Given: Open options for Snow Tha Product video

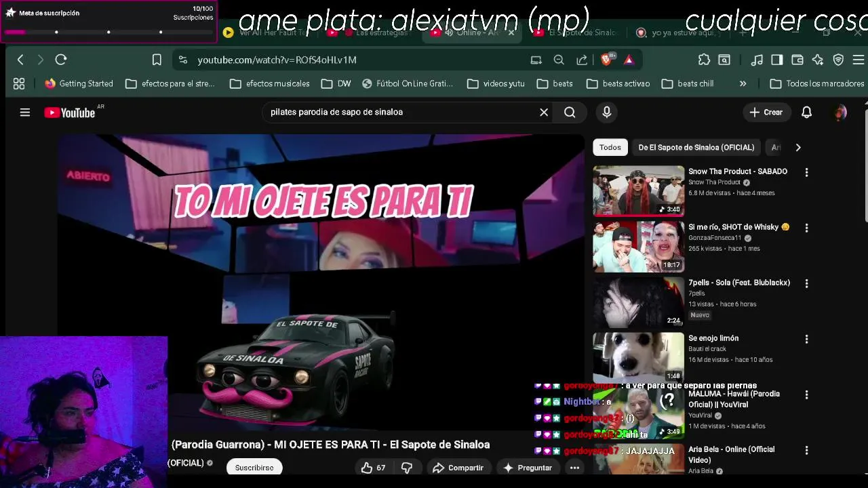Looking at the screenshot, I should (806, 172).
